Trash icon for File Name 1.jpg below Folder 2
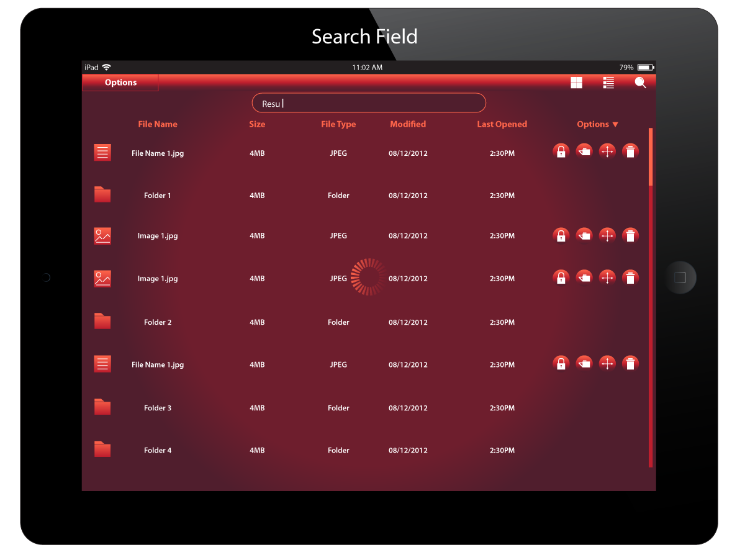The width and height of the screenshot is (745, 560). 630,363
